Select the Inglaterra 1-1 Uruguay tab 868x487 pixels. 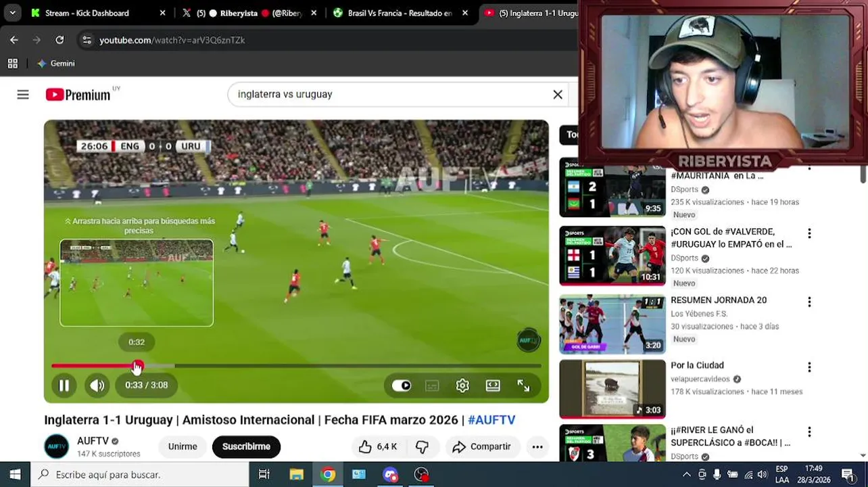(x=531, y=13)
